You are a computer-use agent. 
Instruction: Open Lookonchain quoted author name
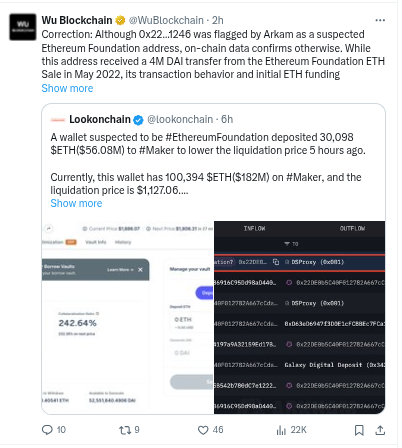point(100,119)
